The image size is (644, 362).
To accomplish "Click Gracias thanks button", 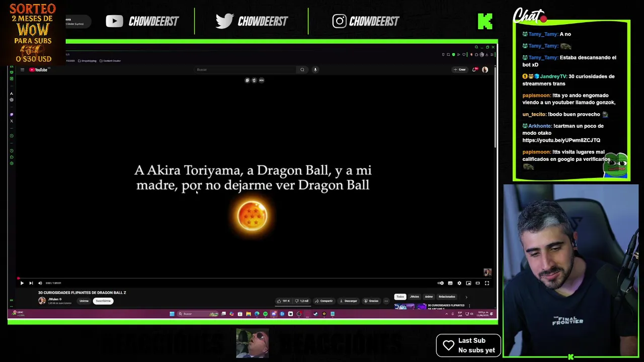I will (371, 301).
